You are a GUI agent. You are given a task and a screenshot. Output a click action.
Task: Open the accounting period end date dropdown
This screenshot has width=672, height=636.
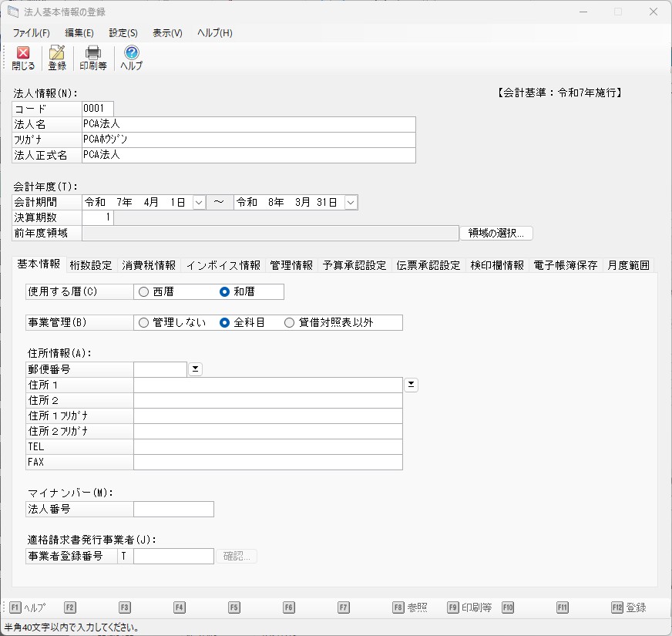pyautogui.click(x=351, y=202)
